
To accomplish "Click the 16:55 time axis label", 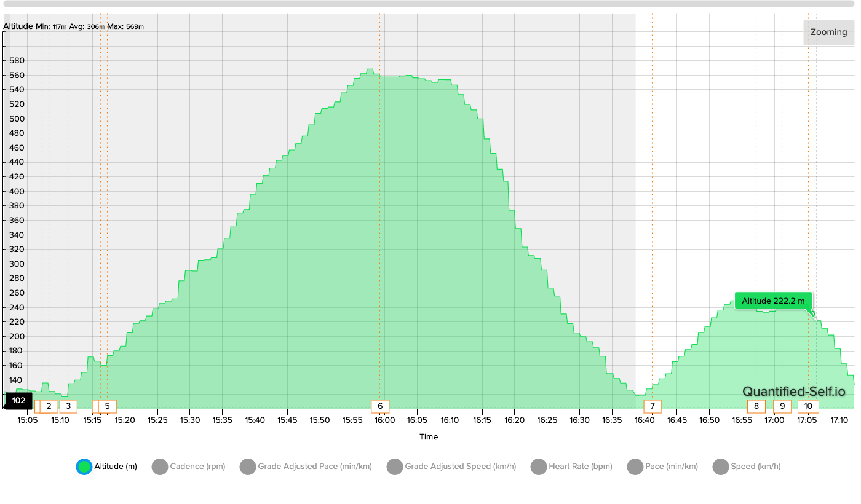I will point(742,420).
